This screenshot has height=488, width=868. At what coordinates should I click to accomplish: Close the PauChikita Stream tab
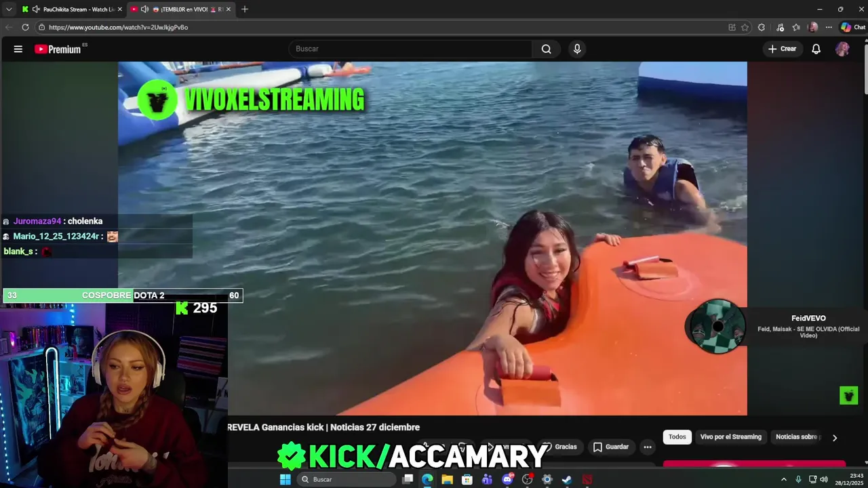120,9
